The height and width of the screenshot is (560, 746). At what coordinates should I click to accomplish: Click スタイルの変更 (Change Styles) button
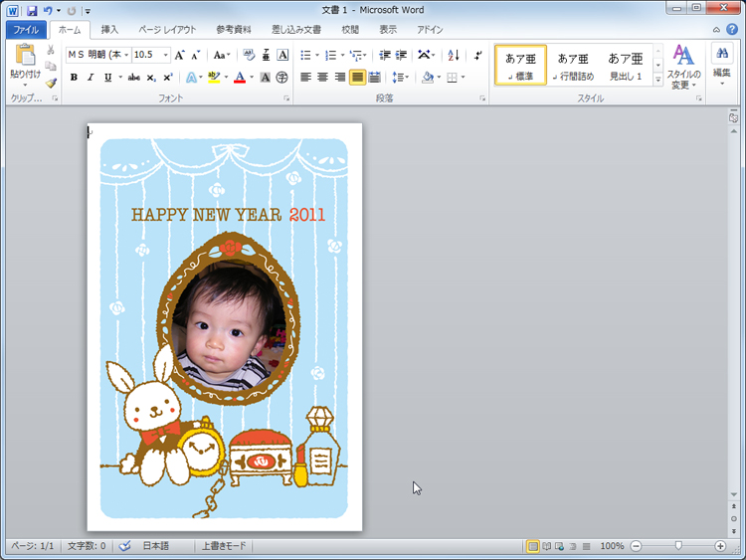(683, 67)
